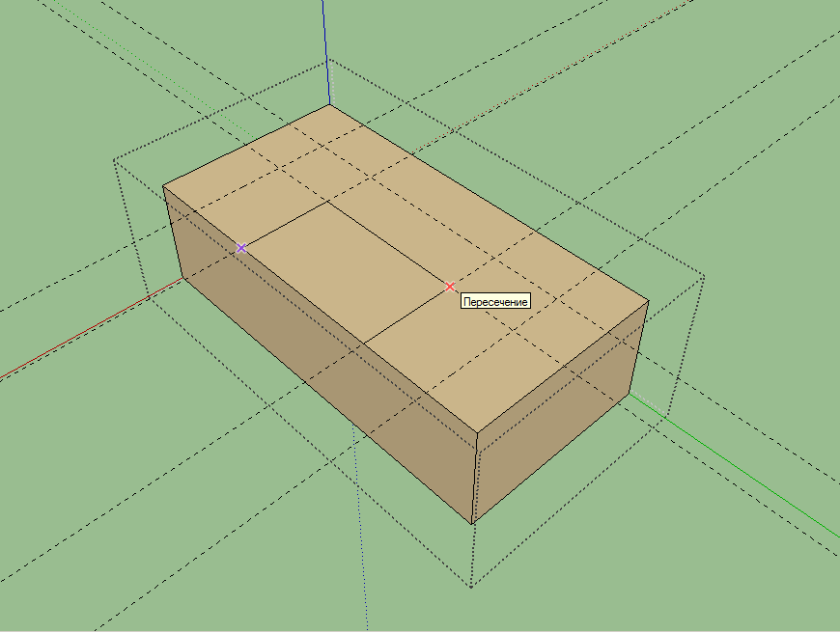Click the solid blue axis above the box
Image resolution: width=840 pixels, height=633 pixels.
tap(325, 48)
